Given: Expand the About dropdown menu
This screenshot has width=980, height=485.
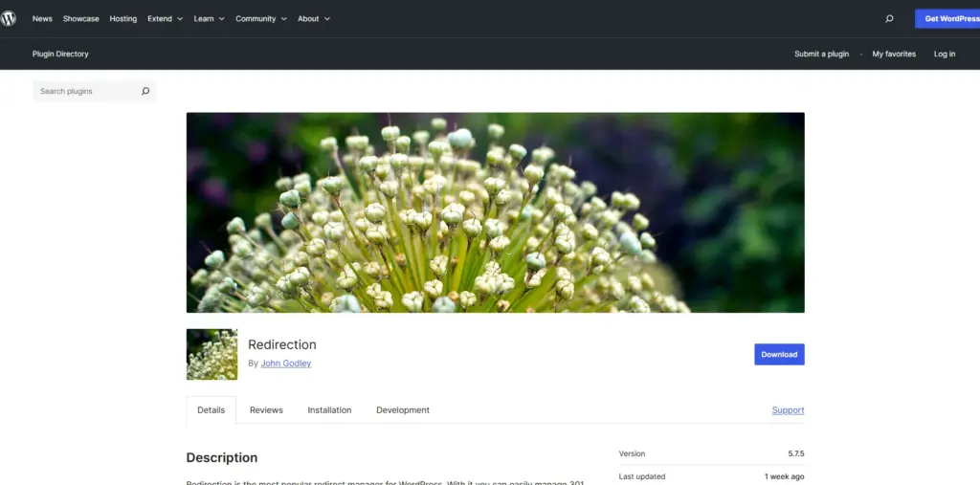Looking at the screenshot, I should 313,18.
